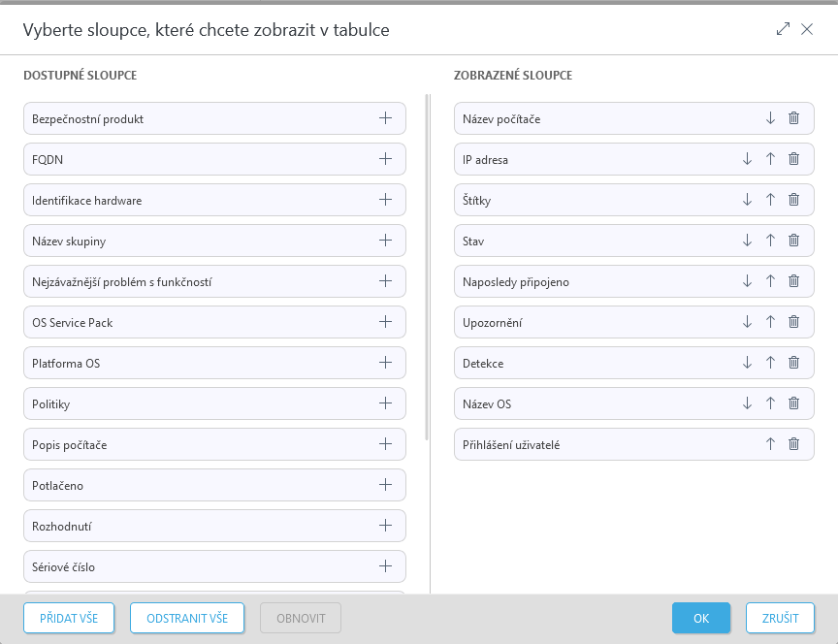This screenshot has height=644, width=838.
Task: Delete the Detekce column
Action: coord(793,363)
